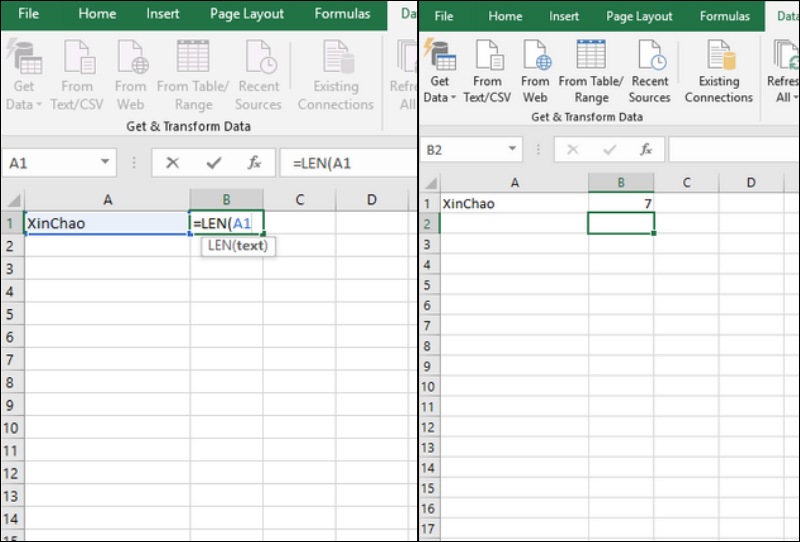Select column B header in right window
This screenshot has width=800, height=542.
coord(621,183)
